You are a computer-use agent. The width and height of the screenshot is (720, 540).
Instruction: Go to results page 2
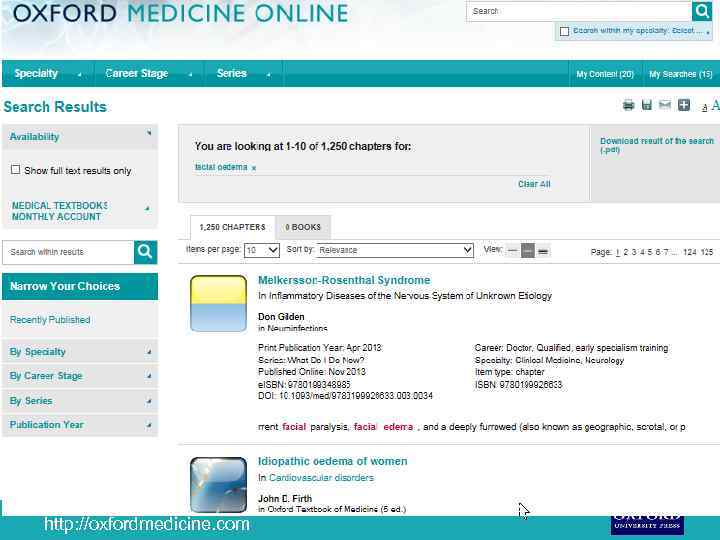click(x=626, y=252)
